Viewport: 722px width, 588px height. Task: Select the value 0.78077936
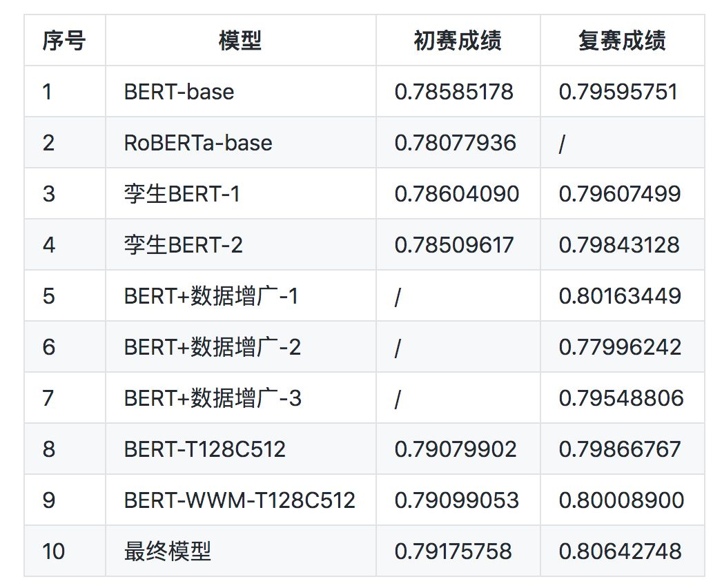tap(456, 143)
